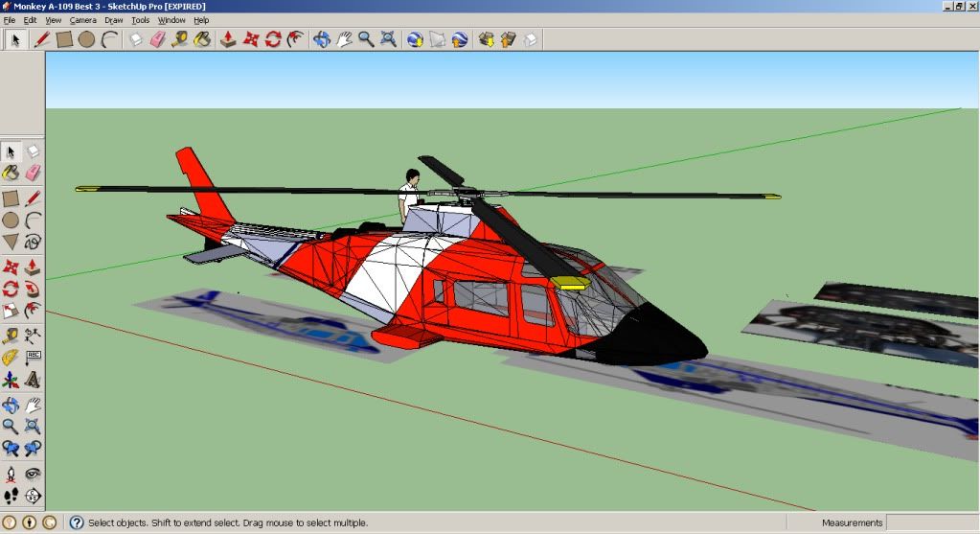Click Share Model to 3D Warehouse icon
This screenshot has width=980, height=534.
(508, 39)
